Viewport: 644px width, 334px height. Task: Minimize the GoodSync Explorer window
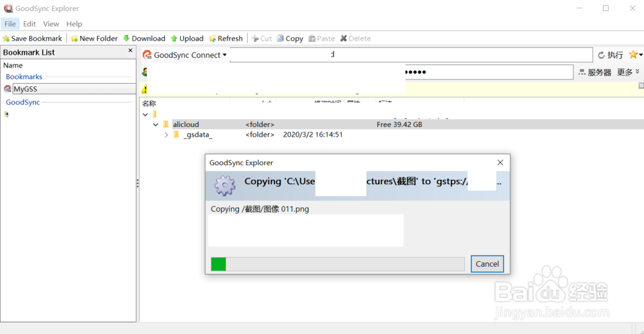click(579, 8)
